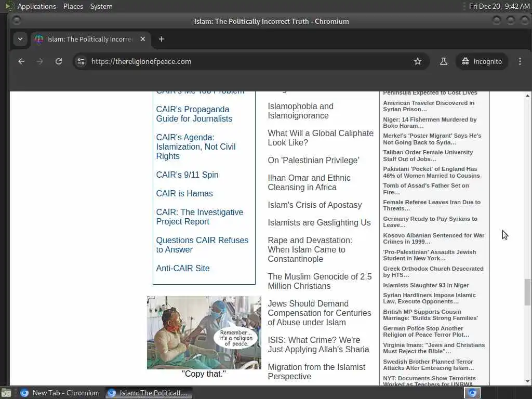Open CAIR's Propaganda Guide for Journalists link

pos(194,114)
